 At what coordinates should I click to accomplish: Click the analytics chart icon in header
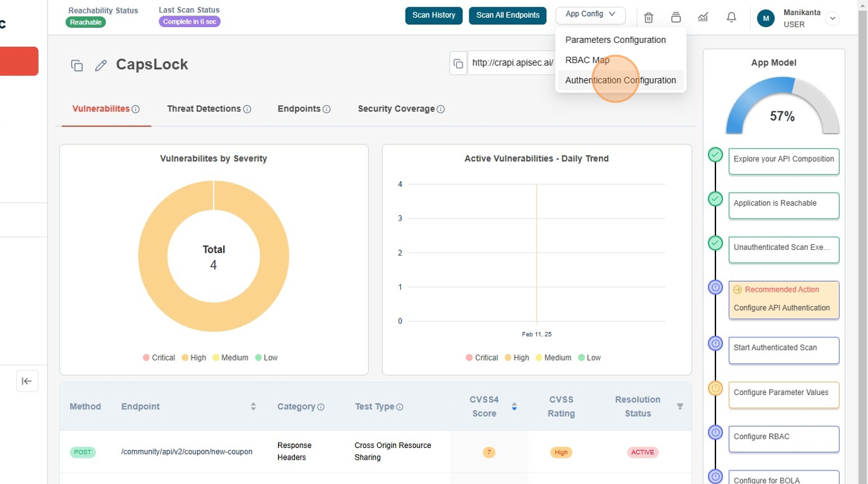point(703,18)
